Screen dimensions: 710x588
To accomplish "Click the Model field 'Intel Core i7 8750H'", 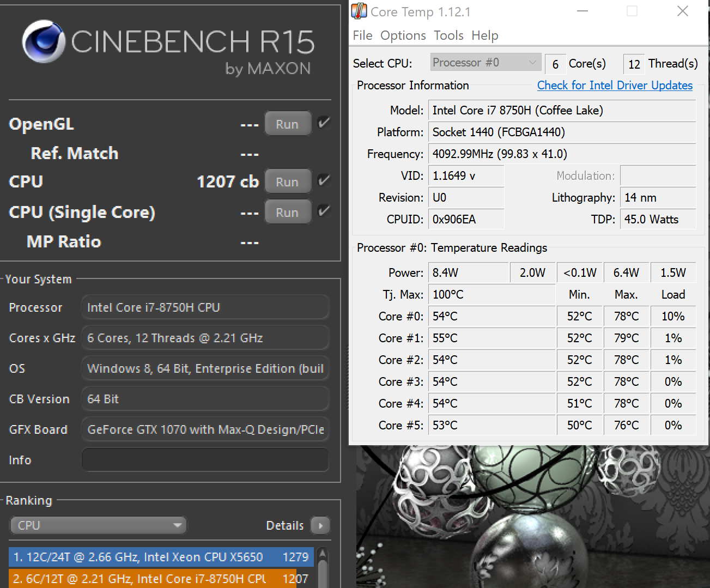I will pyautogui.click(x=562, y=111).
